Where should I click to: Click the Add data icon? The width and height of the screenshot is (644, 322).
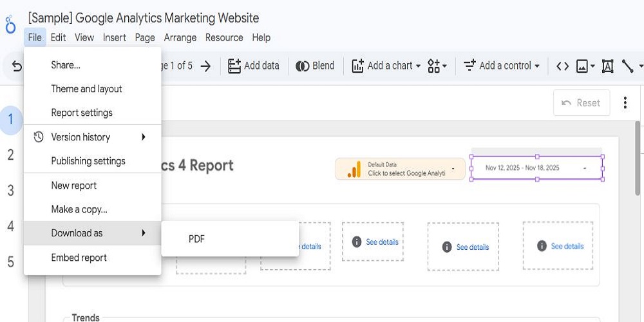pyautogui.click(x=234, y=66)
